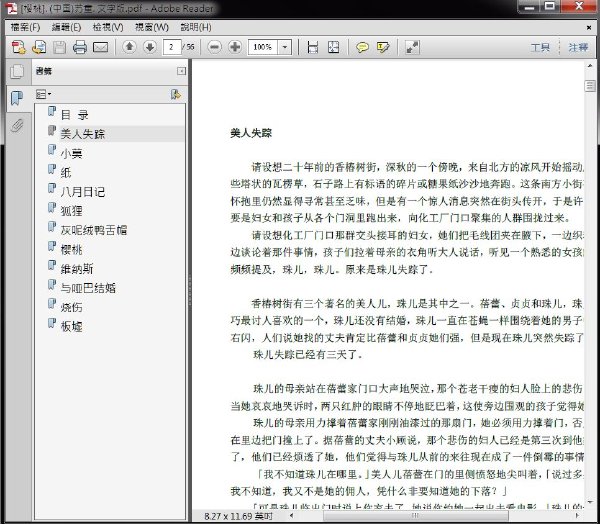Select bookmark 樱桃
This screenshot has height=524, width=600.
pos(72,249)
